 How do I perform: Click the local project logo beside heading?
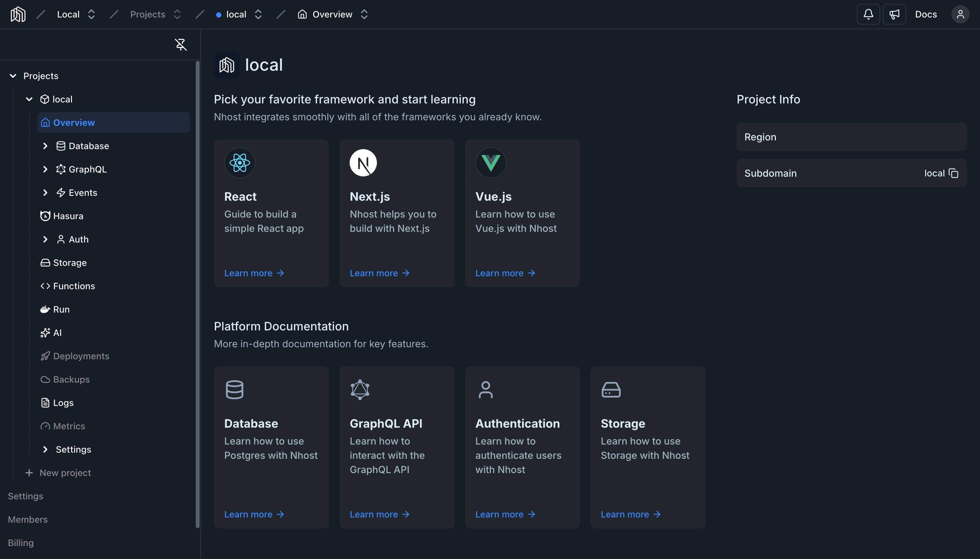[227, 65]
